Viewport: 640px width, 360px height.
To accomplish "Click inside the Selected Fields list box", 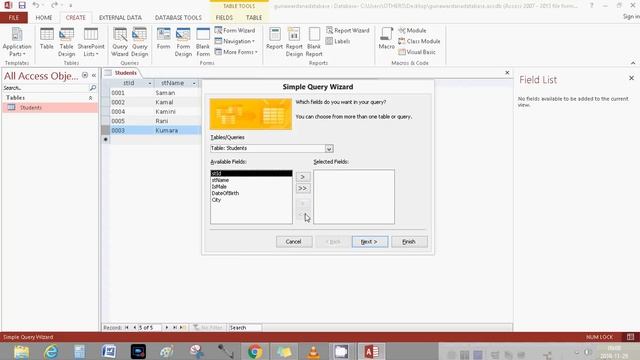I will click(x=354, y=197).
